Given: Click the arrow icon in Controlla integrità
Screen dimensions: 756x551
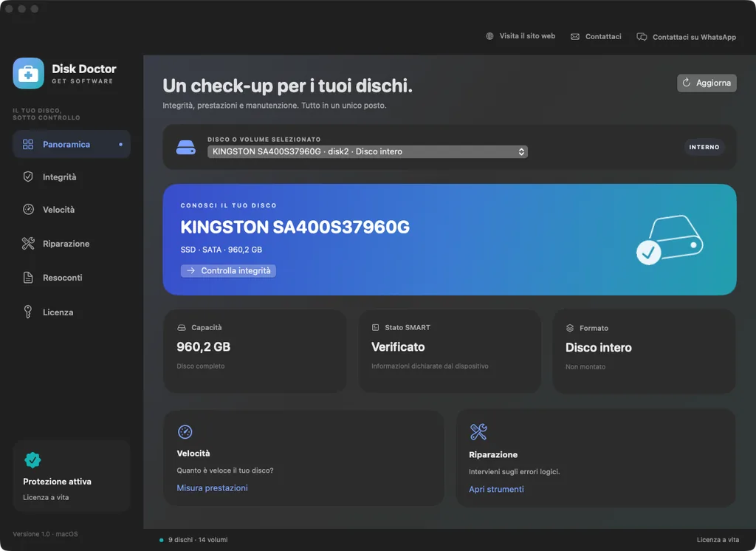Looking at the screenshot, I should point(190,270).
